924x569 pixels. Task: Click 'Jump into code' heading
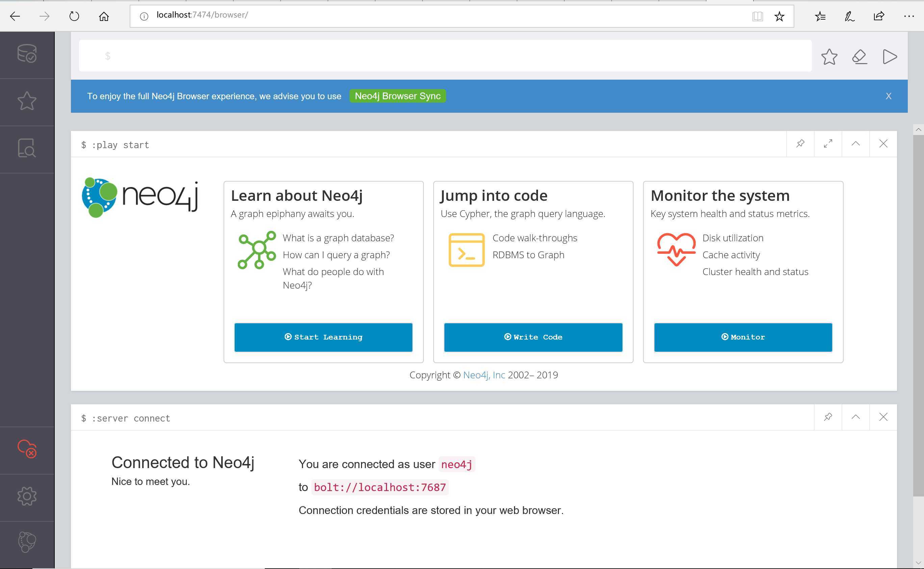[x=494, y=196]
